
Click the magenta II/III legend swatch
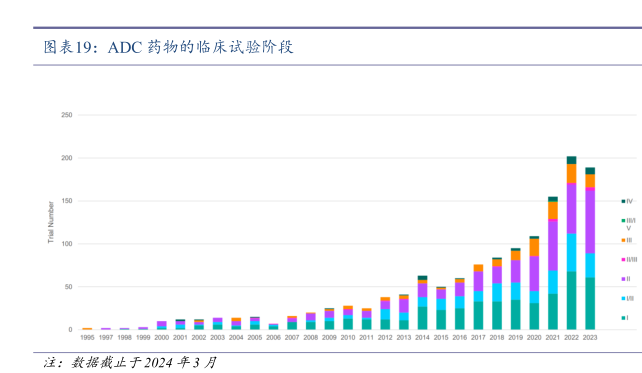[623, 260]
